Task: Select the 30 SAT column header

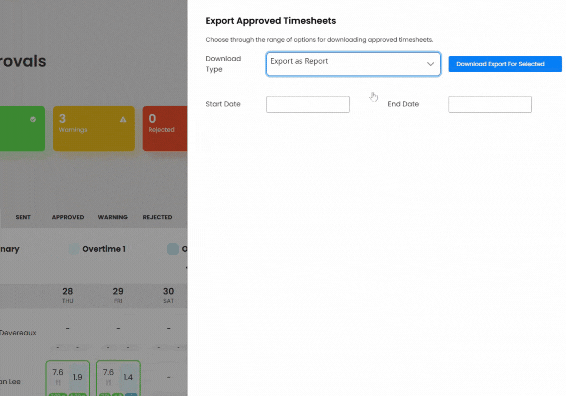Action: [x=169, y=295]
